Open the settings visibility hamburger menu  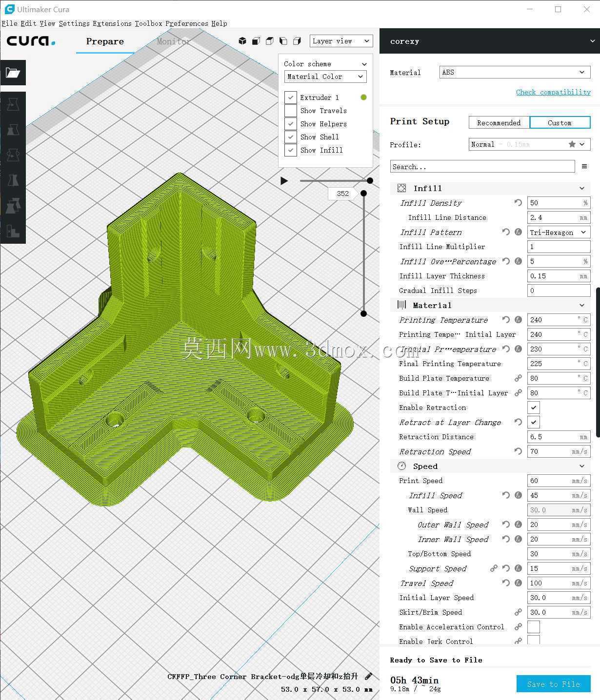[x=584, y=167]
